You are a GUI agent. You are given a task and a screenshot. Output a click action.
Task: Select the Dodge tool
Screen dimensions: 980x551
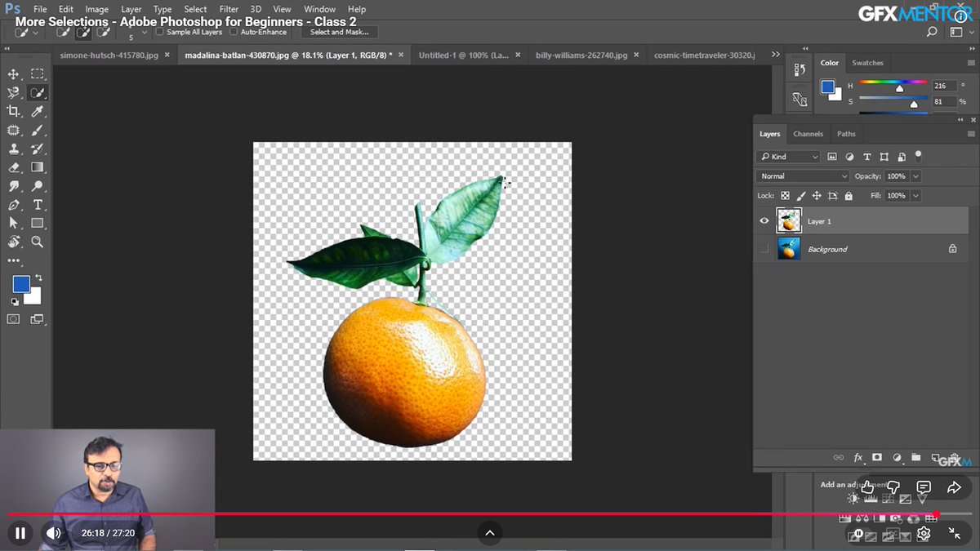point(38,186)
